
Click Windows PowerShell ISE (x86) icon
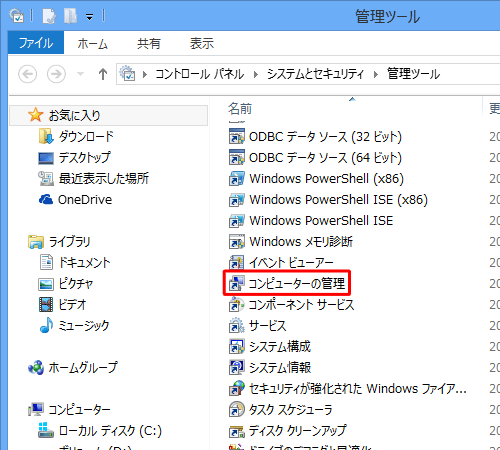click(x=237, y=199)
